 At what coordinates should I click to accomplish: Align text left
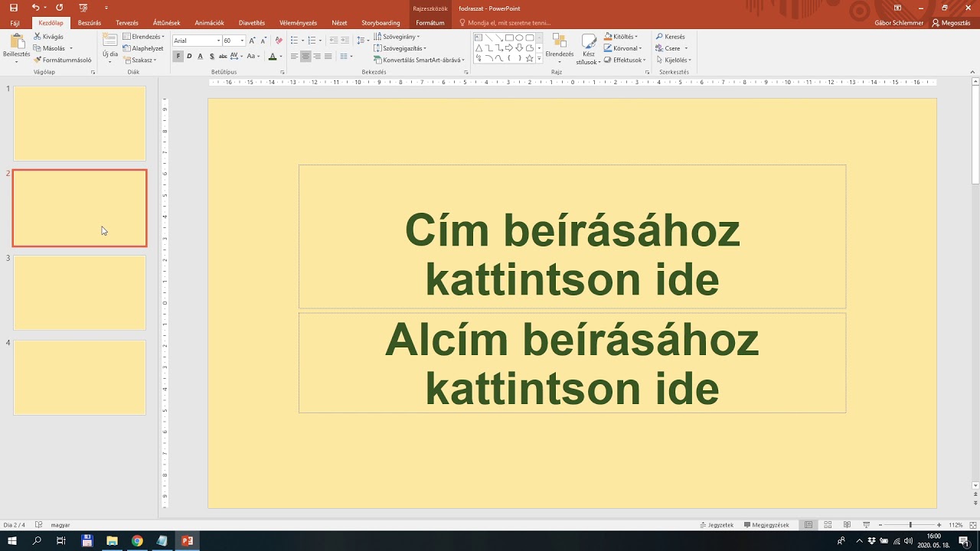coord(295,57)
